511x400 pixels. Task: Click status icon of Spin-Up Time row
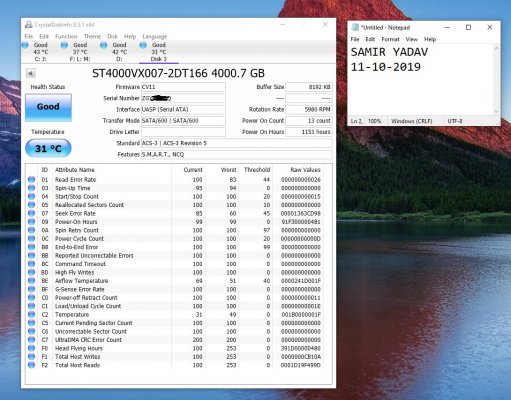(31, 188)
